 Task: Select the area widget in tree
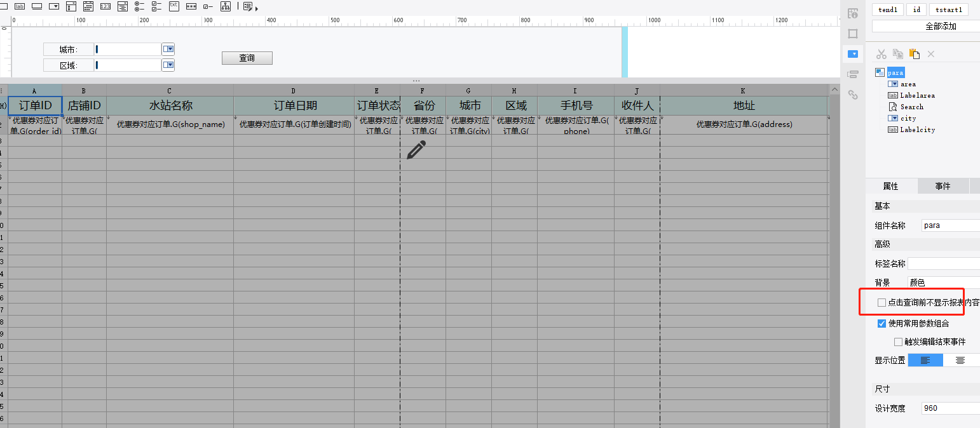[x=908, y=84]
